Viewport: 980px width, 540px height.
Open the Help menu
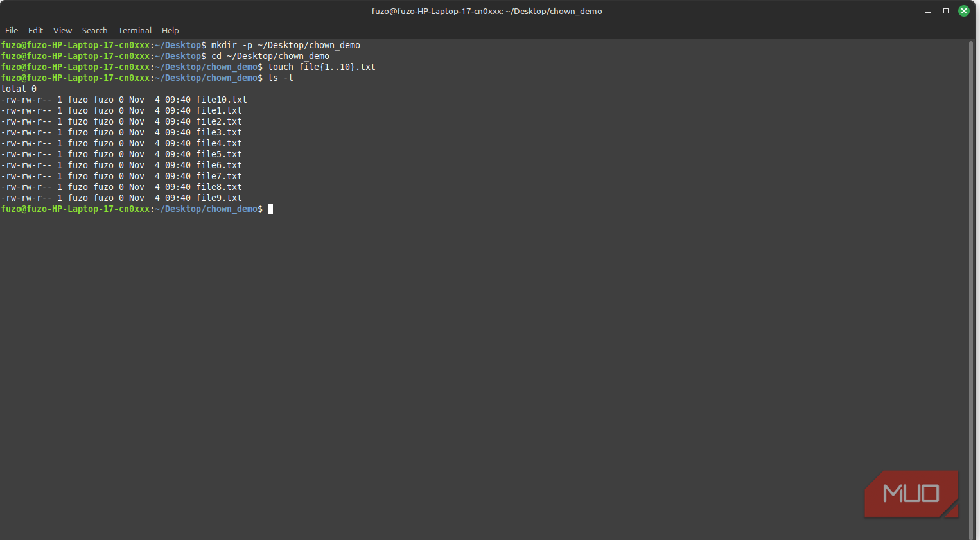170,30
